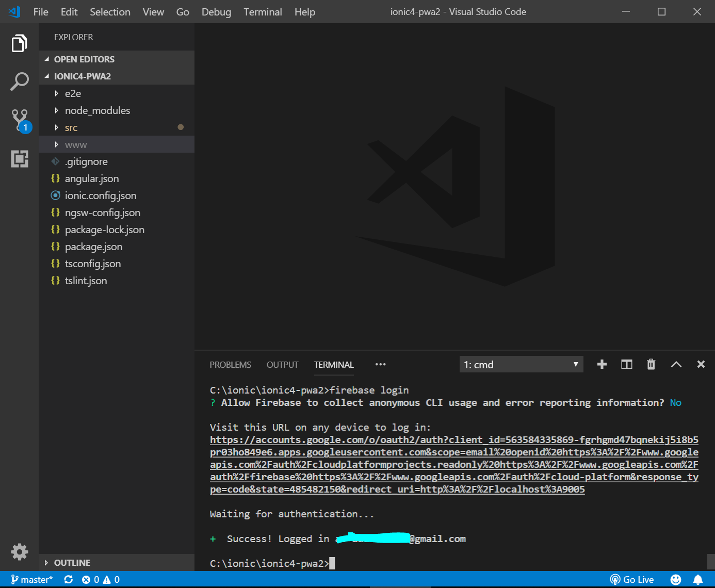Open the Search view in activity bar

tap(19, 81)
